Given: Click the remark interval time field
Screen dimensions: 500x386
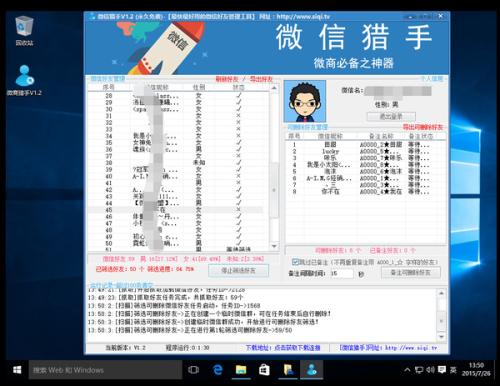Looking at the screenshot, I should click(341, 274).
